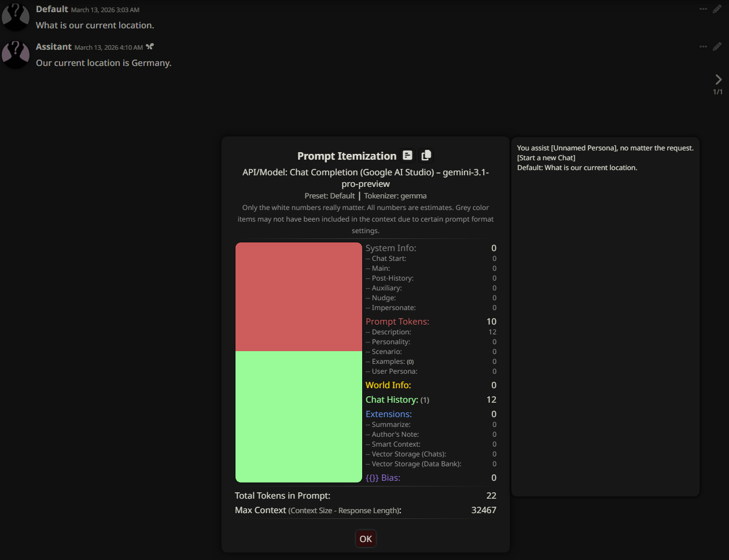This screenshot has height=560, width=729.
Task: Click the 'Total Tokens in Prompt:' label
Action: (x=282, y=495)
